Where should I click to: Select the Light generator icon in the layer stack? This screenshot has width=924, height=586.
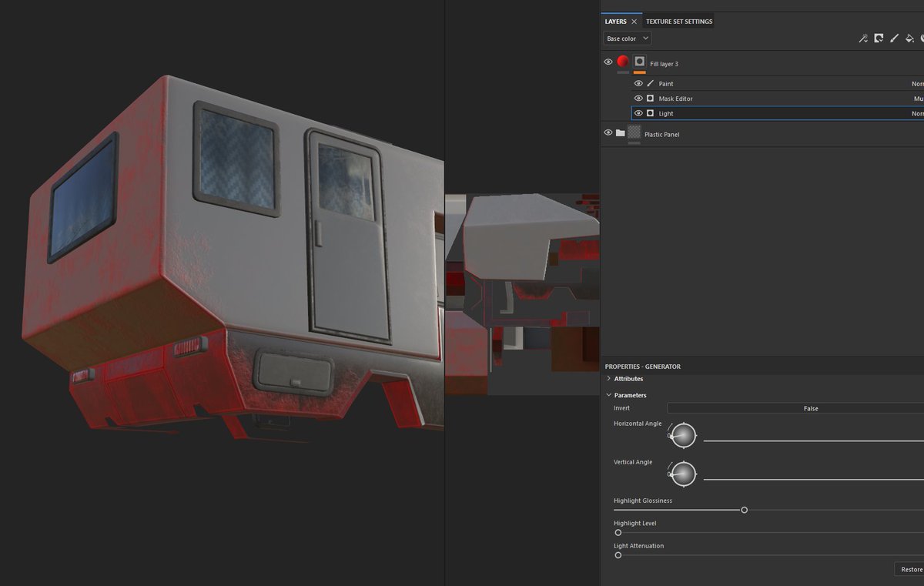coord(650,112)
